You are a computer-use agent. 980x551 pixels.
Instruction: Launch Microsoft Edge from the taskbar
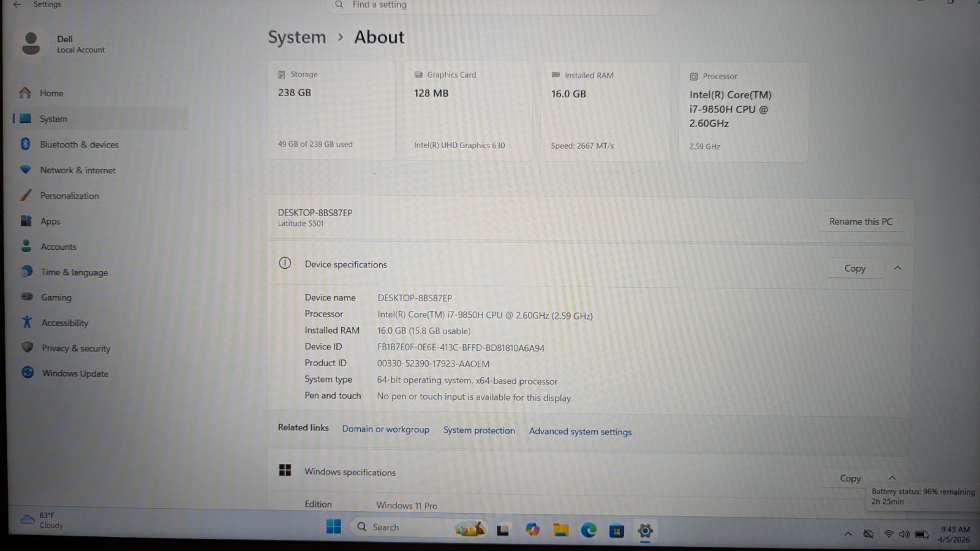click(x=589, y=530)
